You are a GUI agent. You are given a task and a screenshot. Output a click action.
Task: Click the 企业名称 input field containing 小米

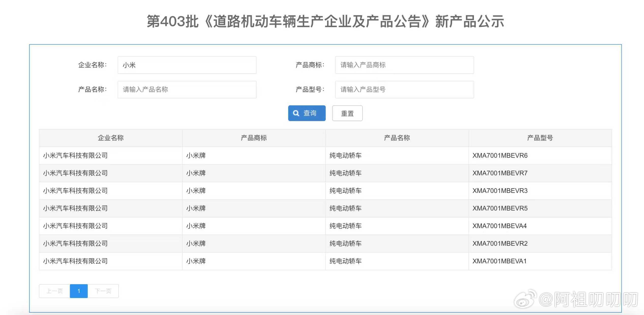click(187, 65)
